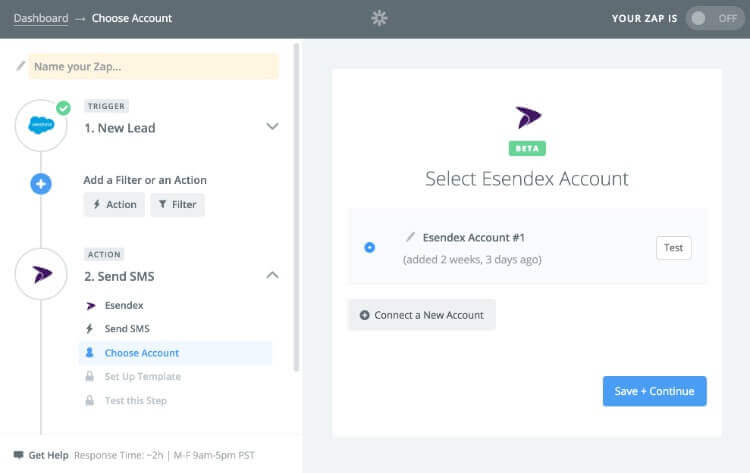Click the small Esendex arrow icon in substeps

coord(91,306)
